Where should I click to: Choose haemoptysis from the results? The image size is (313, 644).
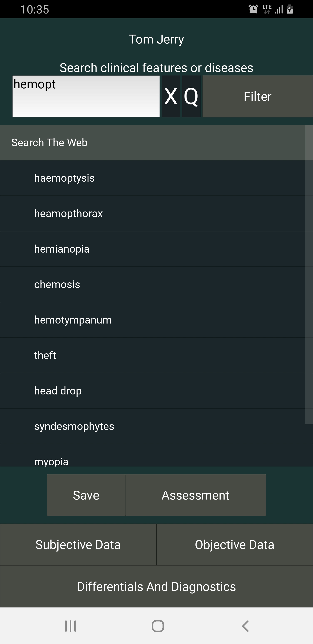(x=65, y=178)
